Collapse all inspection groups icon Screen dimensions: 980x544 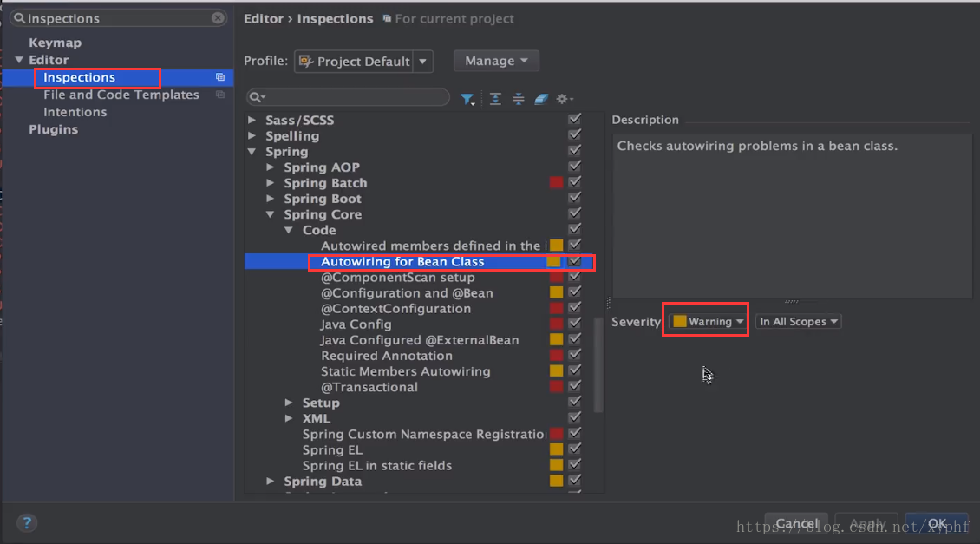tap(518, 99)
